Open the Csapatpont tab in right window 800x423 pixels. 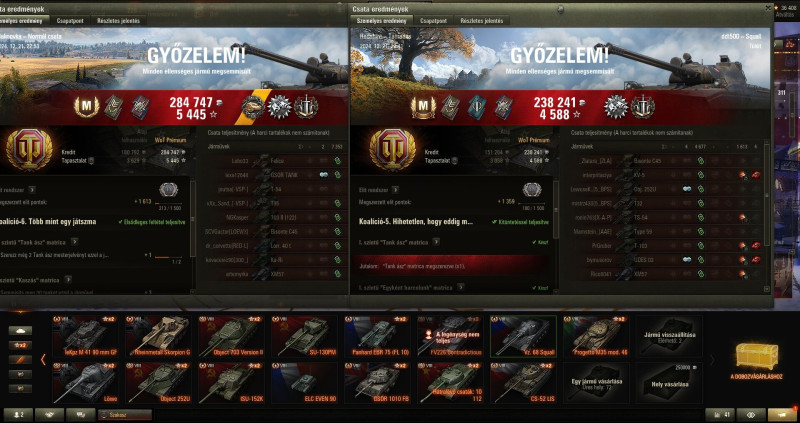click(x=433, y=21)
